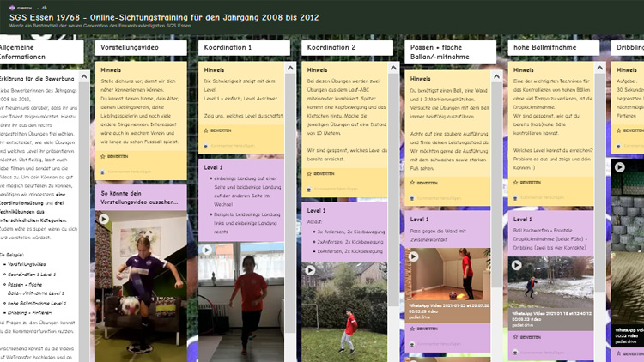Play the Koordination 1 Level 1 video
This screenshot has height=362, width=644.
pos(207,250)
